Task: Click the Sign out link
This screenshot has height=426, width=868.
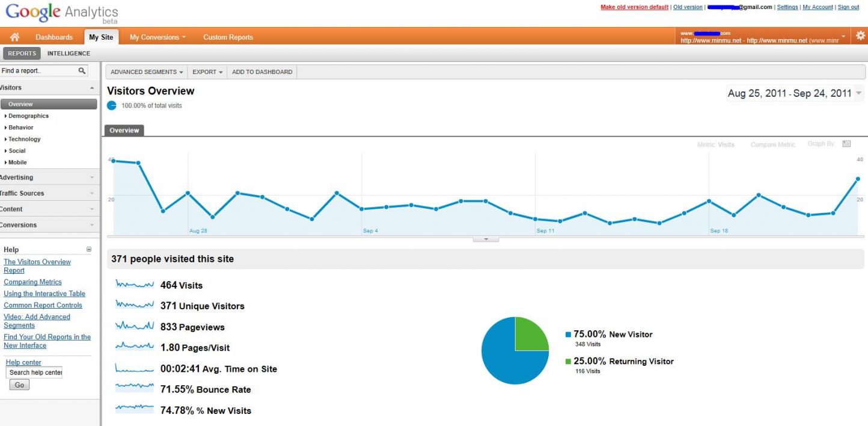Action: pyautogui.click(x=848, y=7)
